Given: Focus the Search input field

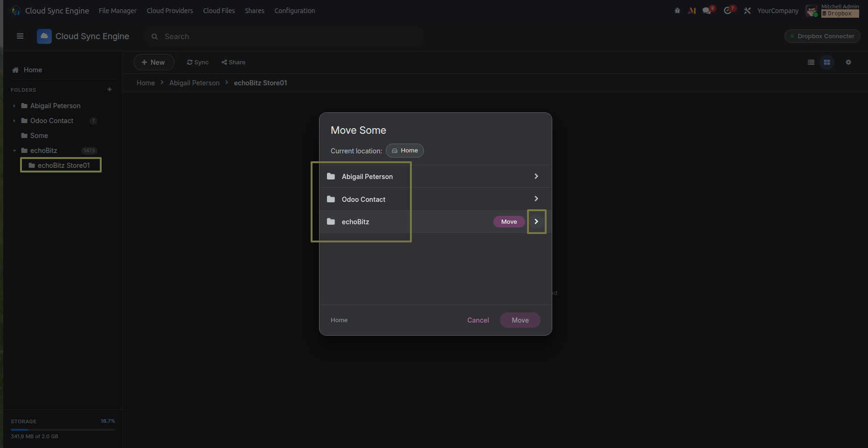Looking at the screenshot, I should 284,36.
